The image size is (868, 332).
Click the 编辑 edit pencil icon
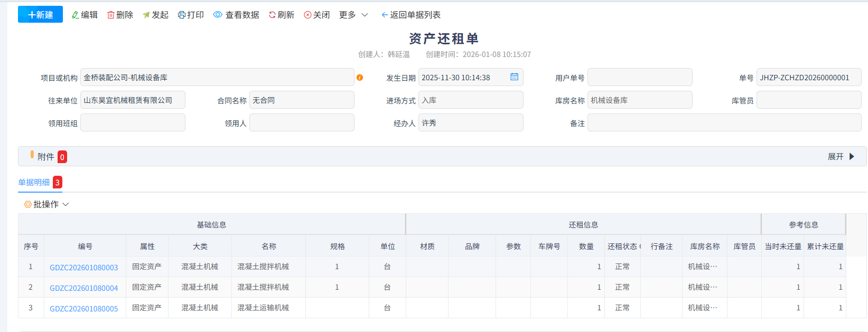[76, 15]
